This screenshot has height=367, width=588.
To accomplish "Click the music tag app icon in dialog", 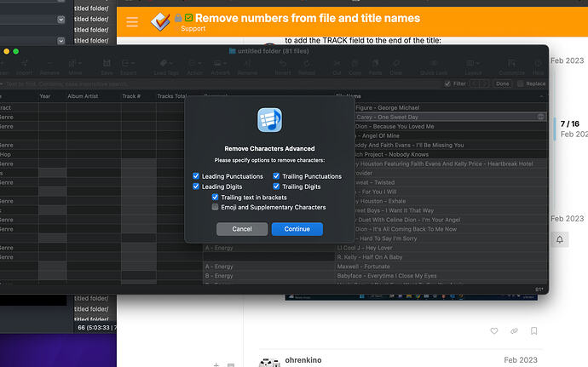I will [269, 120].
